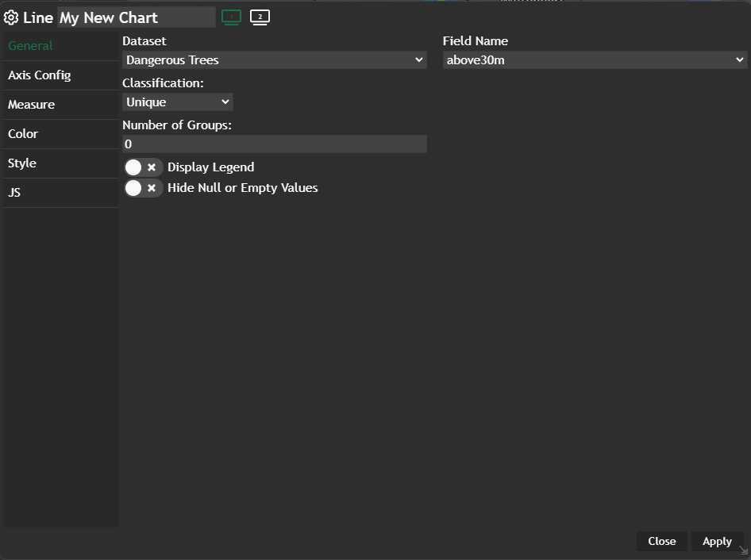Open the Color settings tab
The height and width of the screenshot is (560, 751).
click(x=23, y=134)
